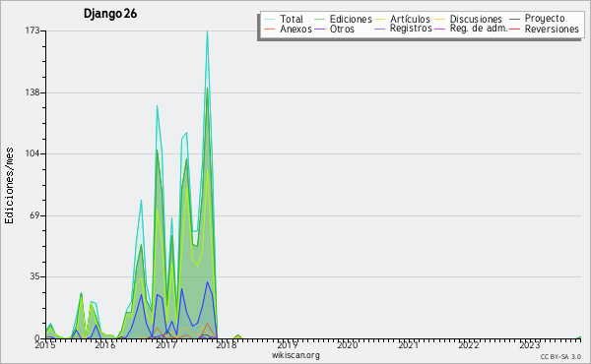Click the x-axis label 2016
Image resolution: width=591 pixels, height=364 pixels.
point(104,345)
